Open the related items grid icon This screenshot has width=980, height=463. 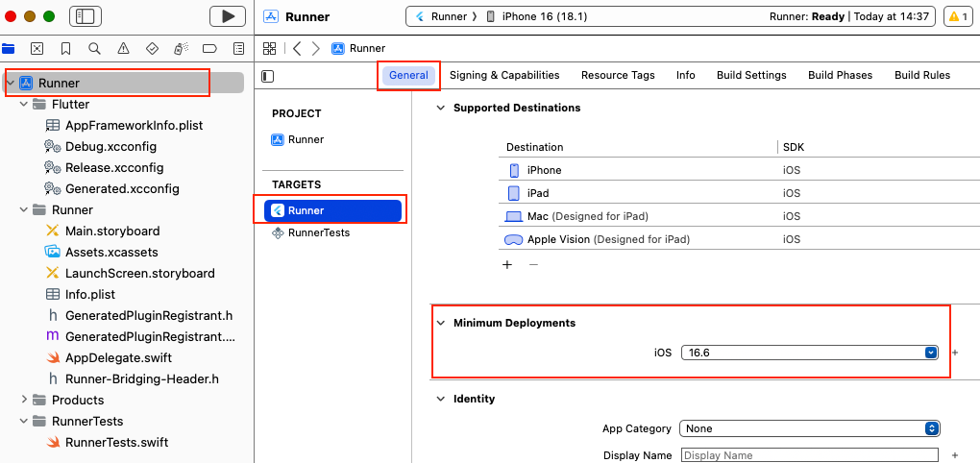269,48
